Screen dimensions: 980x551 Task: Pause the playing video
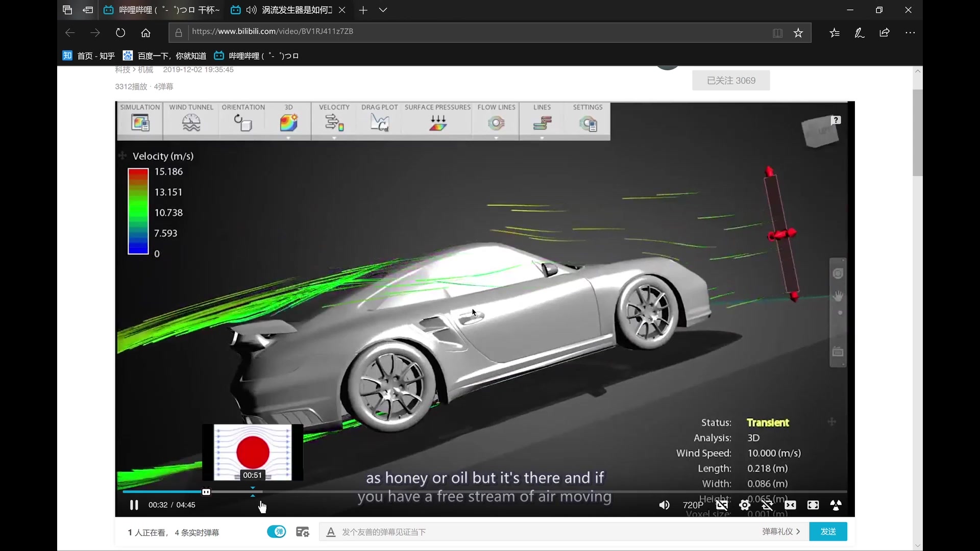(134, 505)
